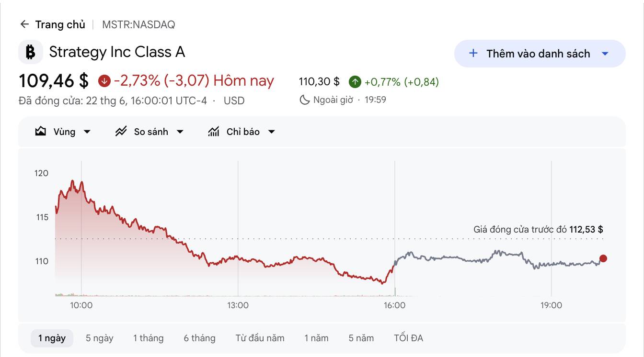Click the moon icon beside Ngoài giờ
The width and height of the screenshot is (644, 357).
point(304,100)
